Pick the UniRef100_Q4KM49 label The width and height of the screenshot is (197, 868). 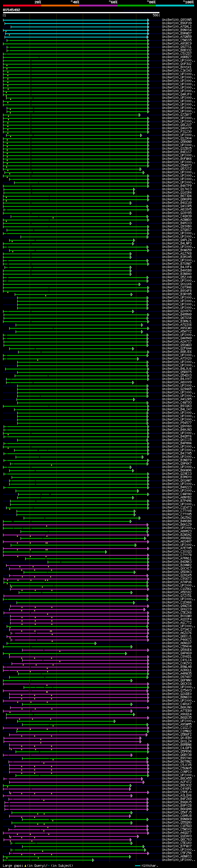tap(177, 338)
